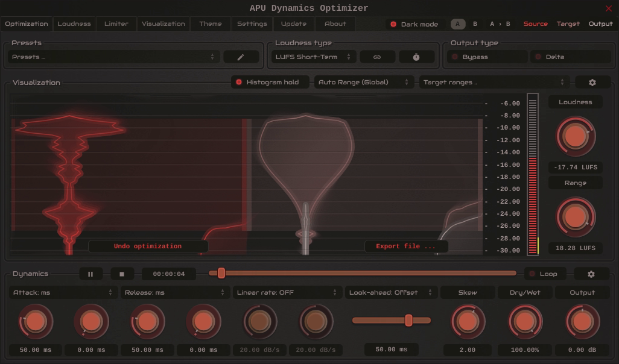The image size is (619, 364).
Task: Click the Skew label button
Action: tap(468, 293)
